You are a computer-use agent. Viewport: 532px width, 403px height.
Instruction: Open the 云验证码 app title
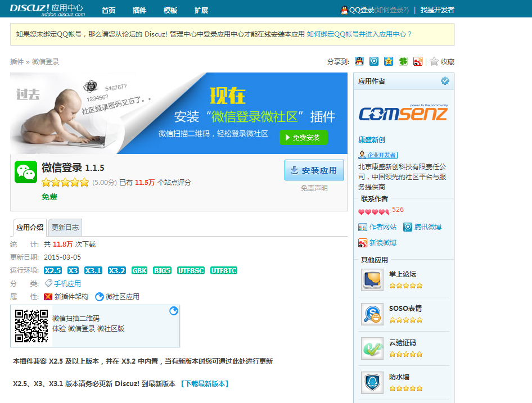403,343
